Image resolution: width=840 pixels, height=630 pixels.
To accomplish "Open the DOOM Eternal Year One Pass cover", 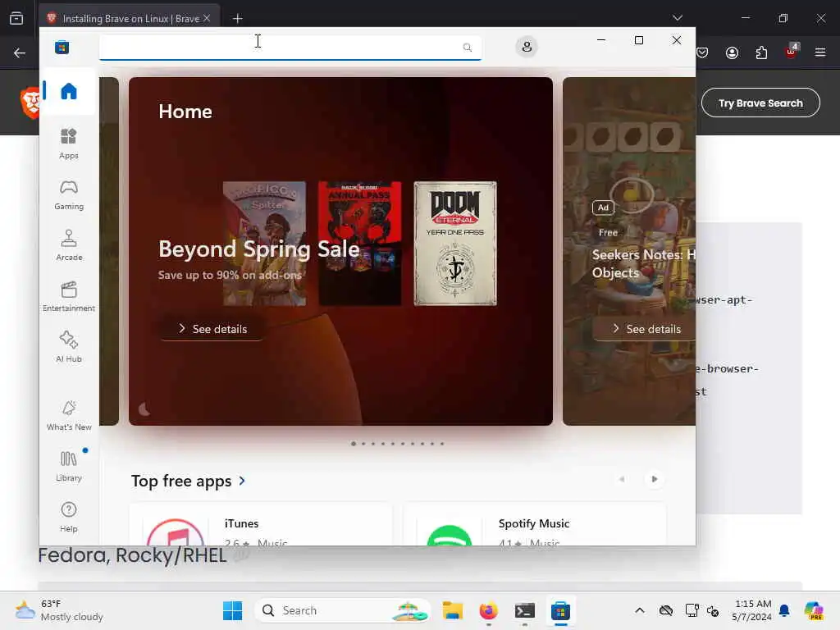I will tap(454, 243).
